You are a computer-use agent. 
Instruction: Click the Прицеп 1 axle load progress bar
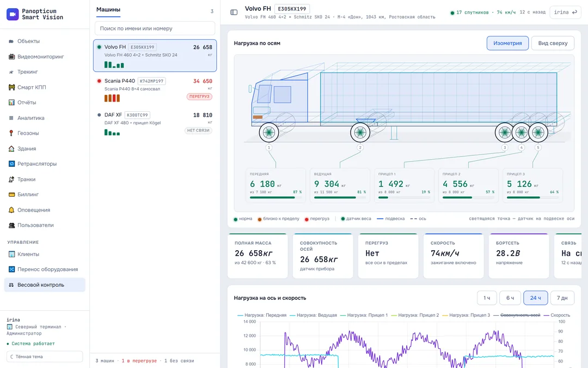404,197
